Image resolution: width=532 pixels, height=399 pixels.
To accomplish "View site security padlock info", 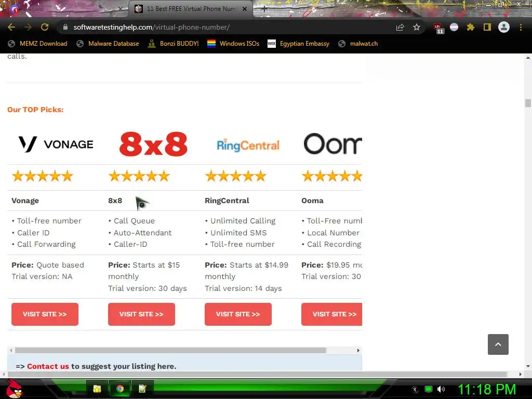I will (x=65, y=27).
